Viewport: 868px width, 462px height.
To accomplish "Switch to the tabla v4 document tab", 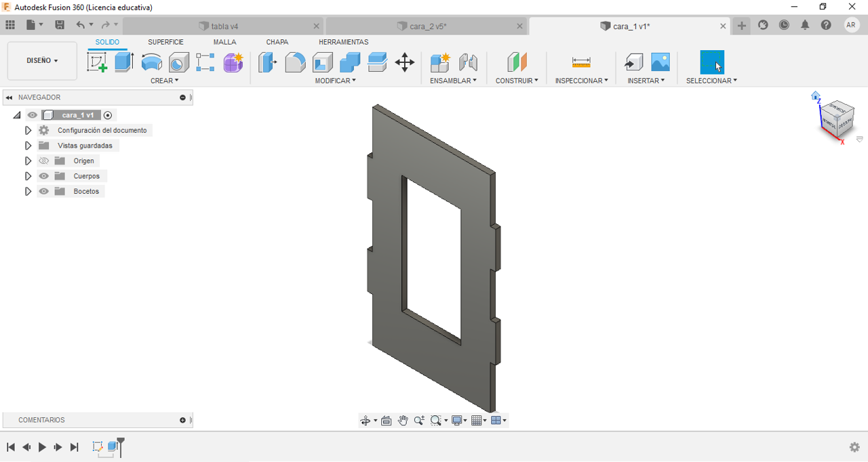I will tap(224, 26).
